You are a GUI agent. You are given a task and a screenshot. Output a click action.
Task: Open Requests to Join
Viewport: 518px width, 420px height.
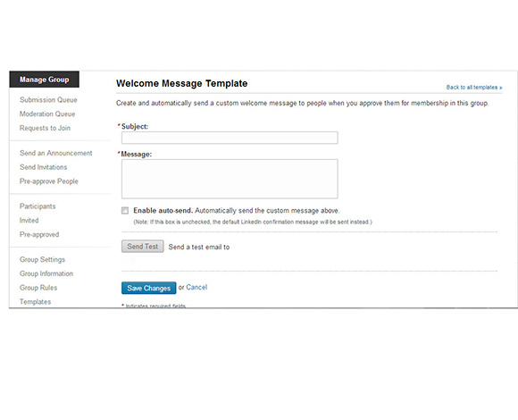45,128
